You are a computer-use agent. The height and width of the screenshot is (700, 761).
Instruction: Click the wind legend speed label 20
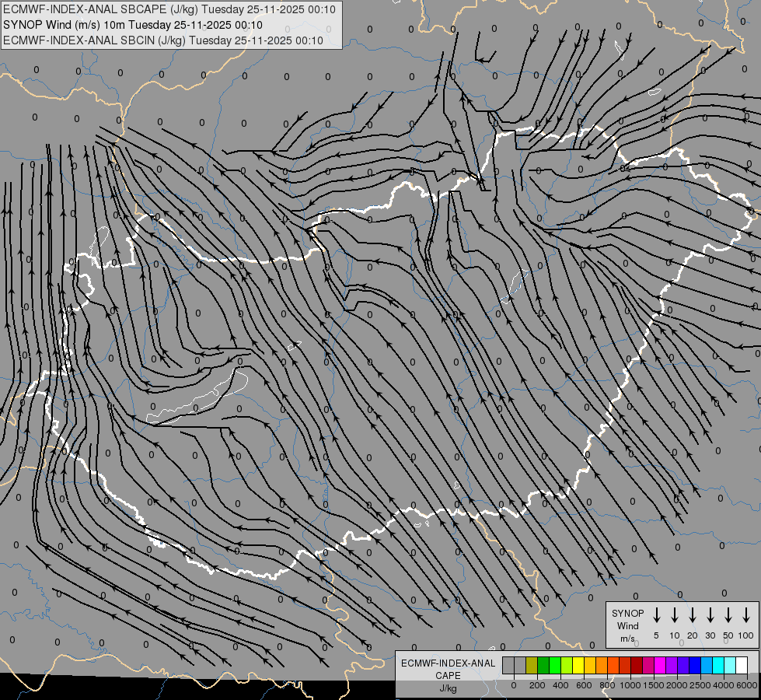pos(693,635)
